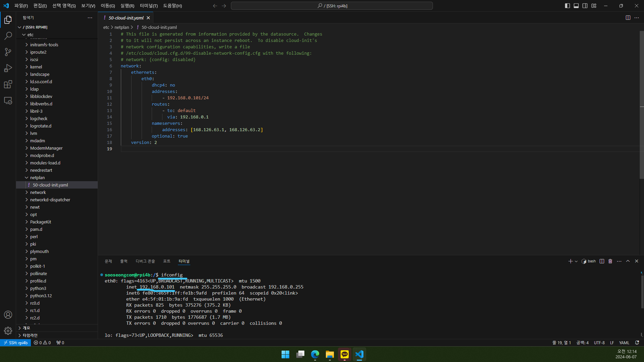Screen dimensions: 644x362
Task: Switch to the 포트 panel tab
Action: point(167,261)
